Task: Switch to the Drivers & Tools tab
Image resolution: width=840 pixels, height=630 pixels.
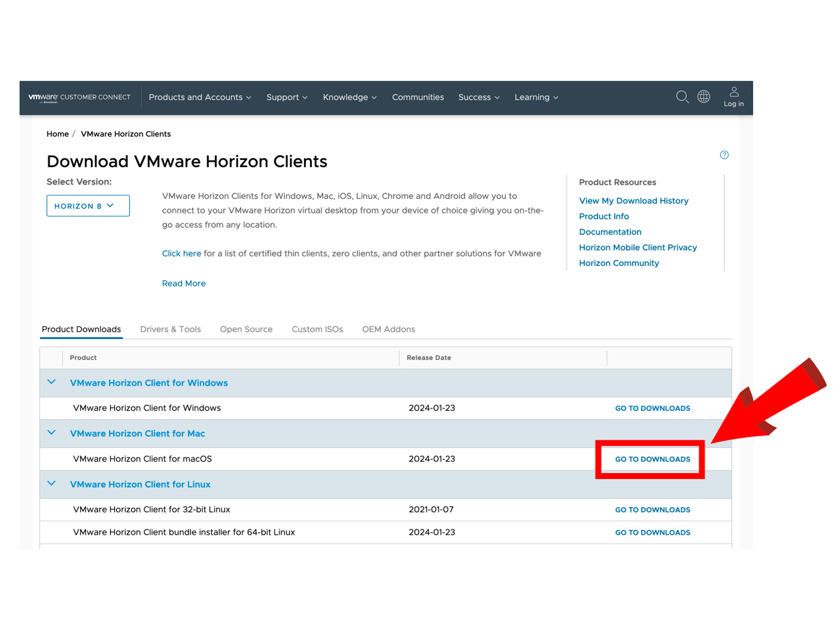Action: coord(170,329)
